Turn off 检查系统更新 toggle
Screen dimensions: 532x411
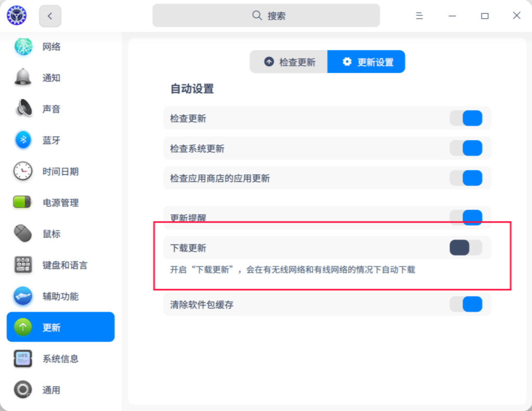466,148
